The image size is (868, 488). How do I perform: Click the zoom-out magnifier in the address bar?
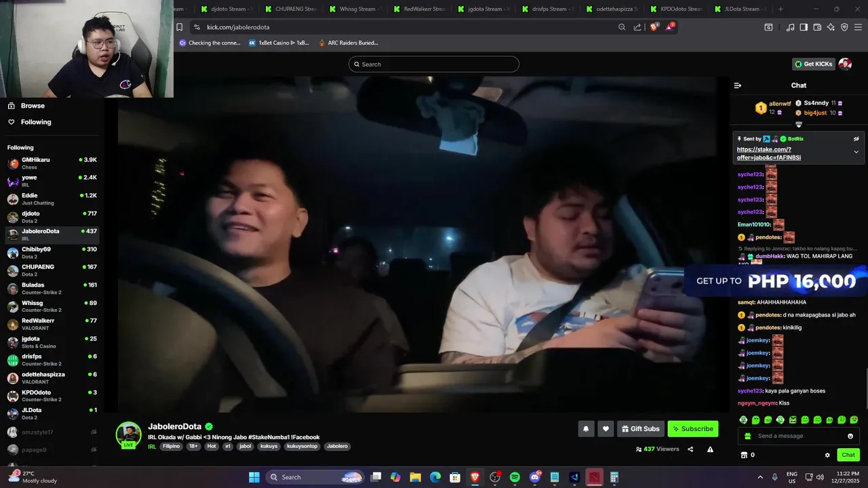point(622,27)
